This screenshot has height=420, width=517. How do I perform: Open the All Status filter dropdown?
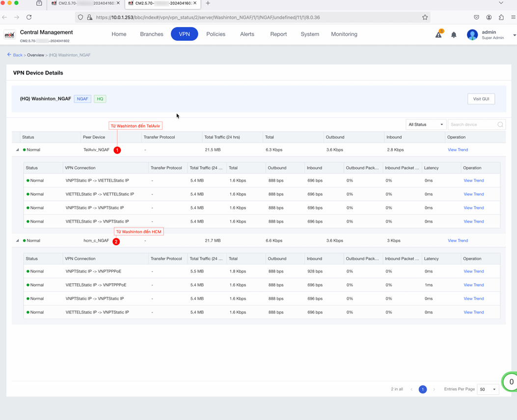point(426,124)
